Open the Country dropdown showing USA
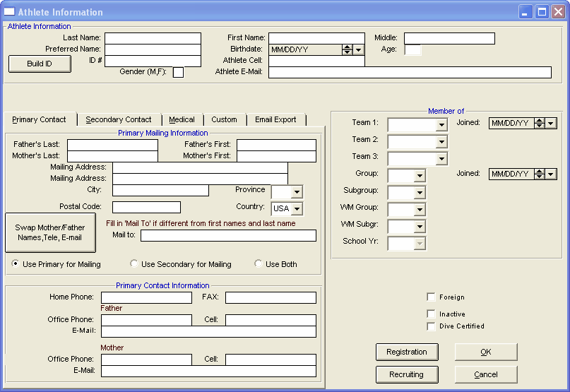This screenshot has width=570, height=392. pyautogui.click(x=297, y=209)
